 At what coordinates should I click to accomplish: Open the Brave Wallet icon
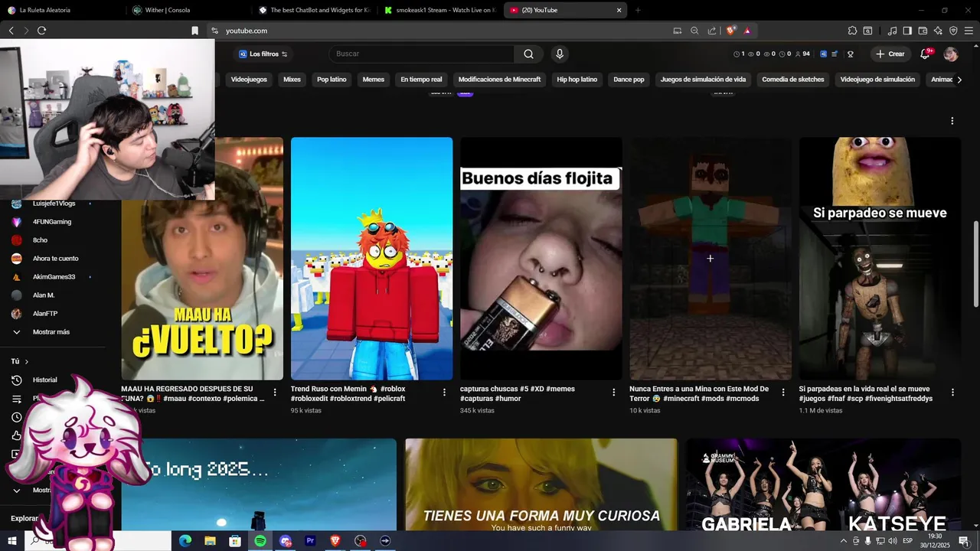click(923, 31)
